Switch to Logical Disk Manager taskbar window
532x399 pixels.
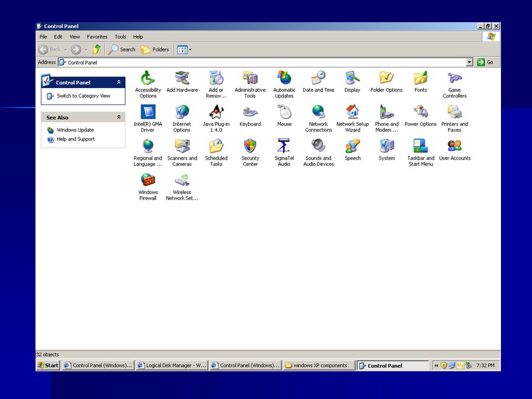(x=172, y=365)
